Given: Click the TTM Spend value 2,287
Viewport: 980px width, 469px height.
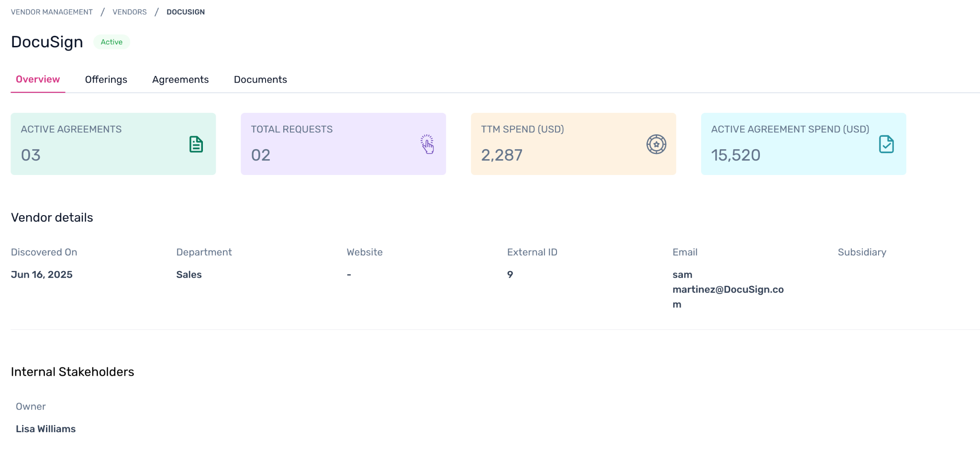Looking at the screenshot, I should pyautogui.click(x=501, y=155).
